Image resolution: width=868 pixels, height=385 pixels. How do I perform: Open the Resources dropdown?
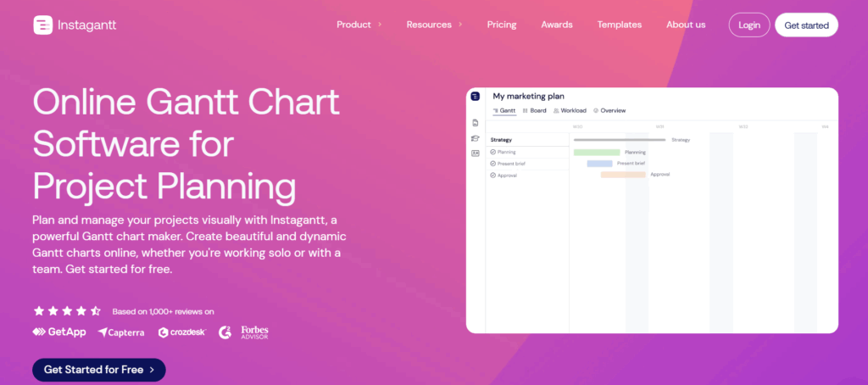tap(434, 25)
